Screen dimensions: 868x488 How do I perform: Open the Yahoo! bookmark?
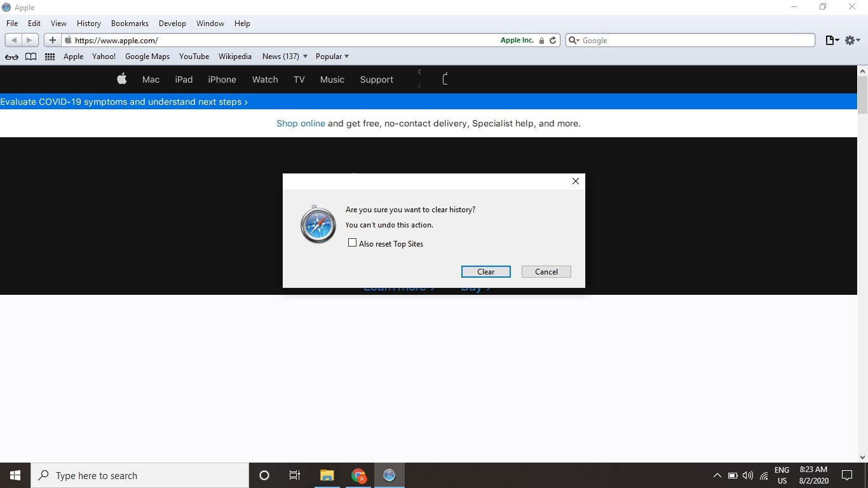pos(104,57)
